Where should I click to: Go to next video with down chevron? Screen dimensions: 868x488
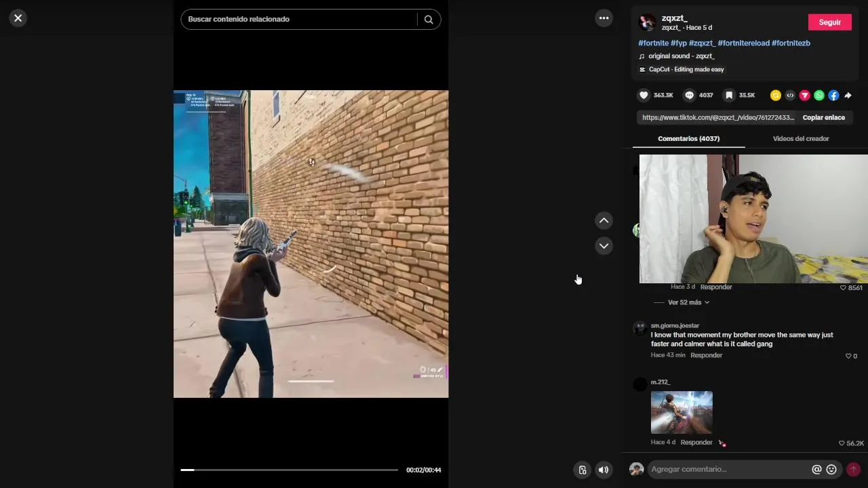pyautogui.click(x=604, y=246)
